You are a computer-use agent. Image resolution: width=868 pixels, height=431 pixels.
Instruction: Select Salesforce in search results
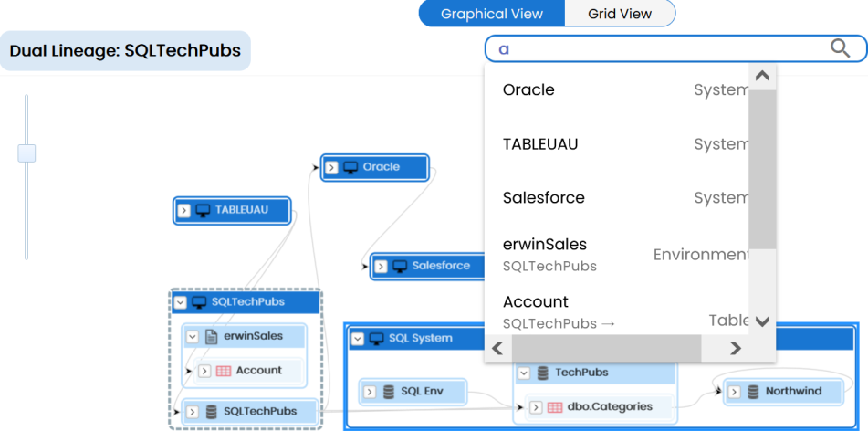coord(617,198)
